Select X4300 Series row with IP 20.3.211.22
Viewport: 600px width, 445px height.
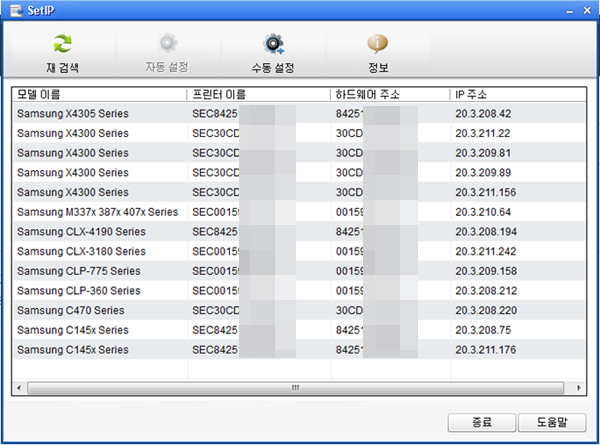click(x=299, y=133)
